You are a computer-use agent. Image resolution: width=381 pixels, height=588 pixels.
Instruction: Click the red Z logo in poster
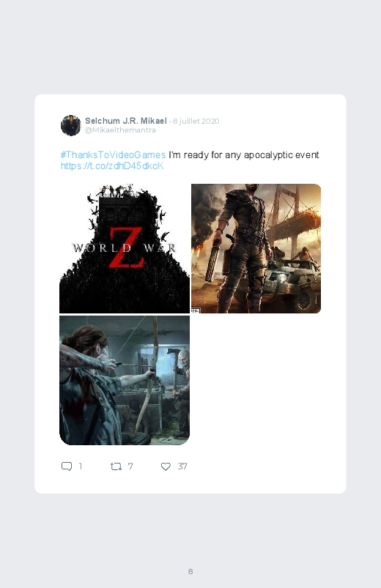(x=126, y=247)
